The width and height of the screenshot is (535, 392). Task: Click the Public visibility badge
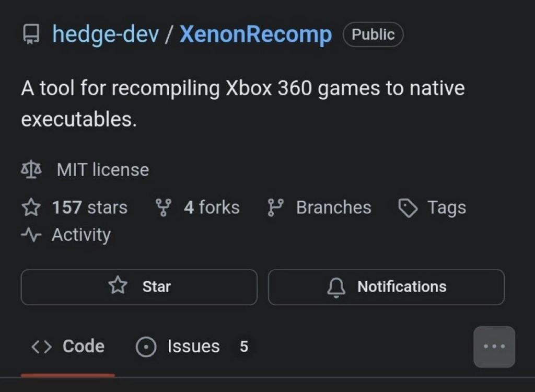point(373,34)
